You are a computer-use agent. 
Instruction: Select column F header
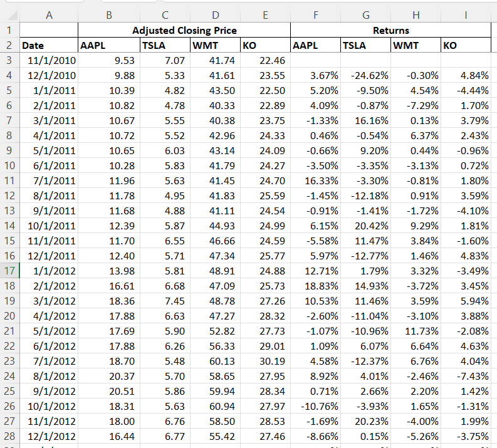pyautogui.click(x=315, y=15)
